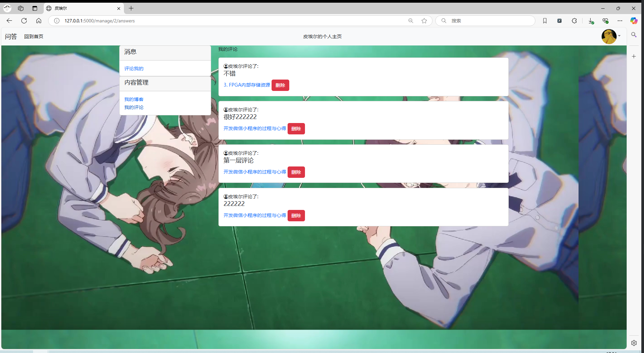Open the user avatar dropdown menu
This screenshot has height=353, width=644.
619,36
